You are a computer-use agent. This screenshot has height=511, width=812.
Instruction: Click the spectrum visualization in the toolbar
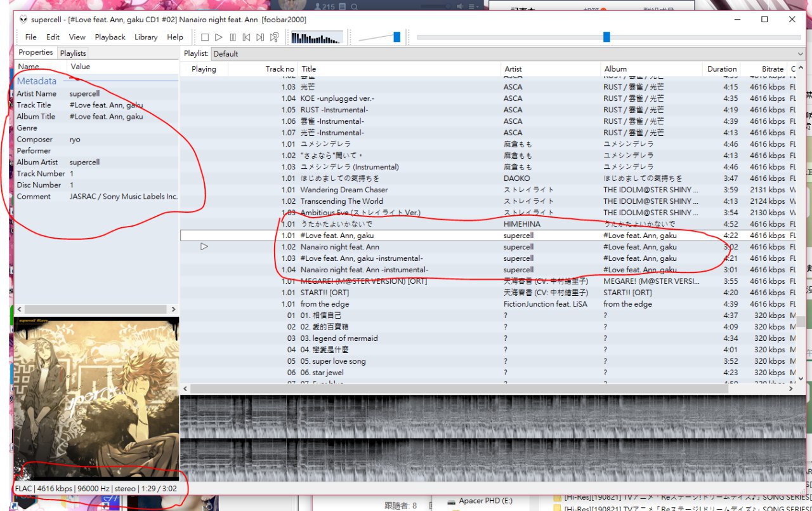click(x=317, y=37)
